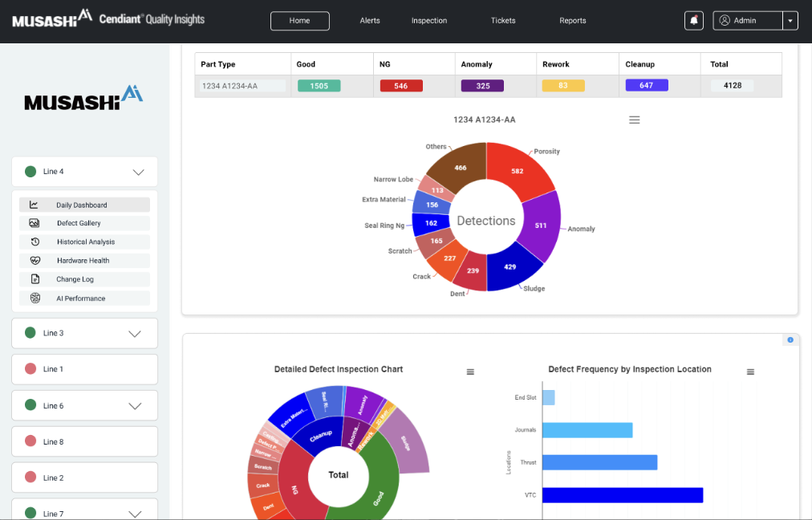Click the Musashi AI header logo
Viewport: 812px width, 520px height.
52,18
